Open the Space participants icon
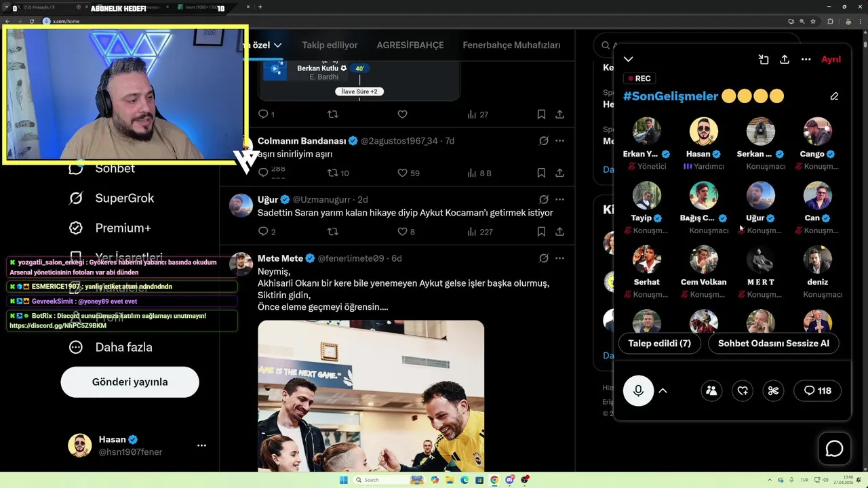Screen dimensions: 868x488 tap(711, 390)
